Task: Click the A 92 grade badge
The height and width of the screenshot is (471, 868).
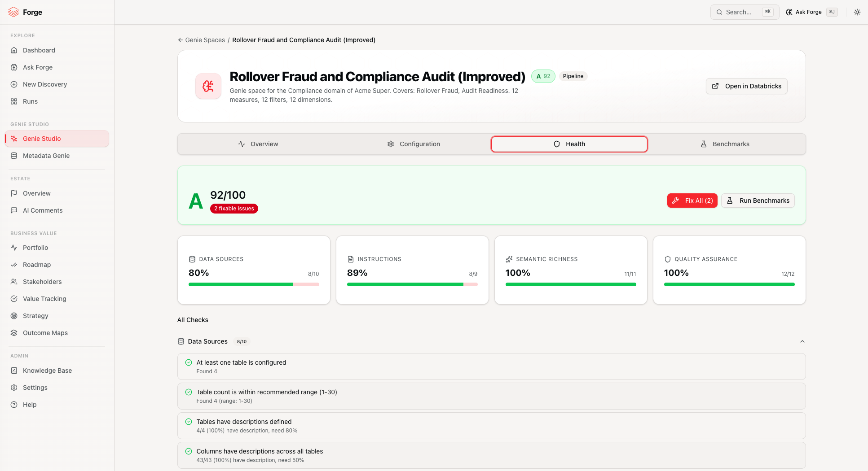Action: (x=543, y=76)
